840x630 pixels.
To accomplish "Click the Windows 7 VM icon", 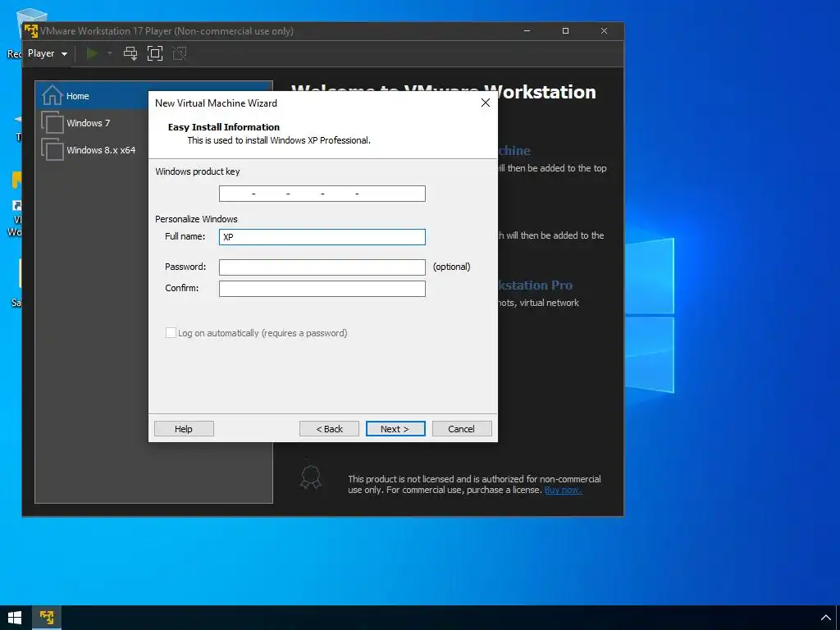I will (52, 123).
